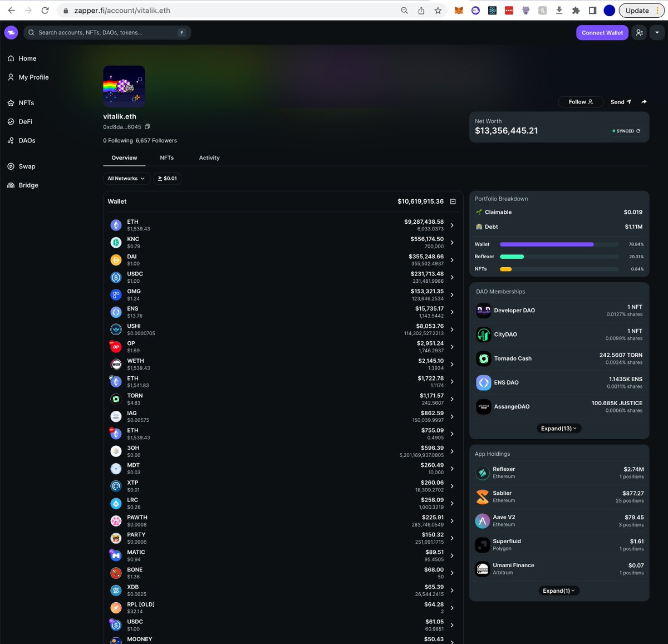Collapse the Wallet section with the minus icon
This screenshot has width=668, height=644.
click(453, 201)
